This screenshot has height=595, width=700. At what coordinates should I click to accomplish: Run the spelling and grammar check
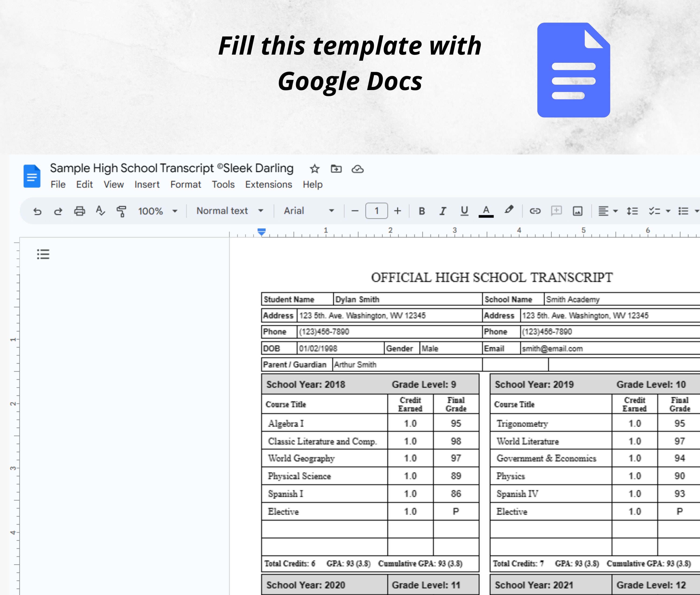coord(101,211)
